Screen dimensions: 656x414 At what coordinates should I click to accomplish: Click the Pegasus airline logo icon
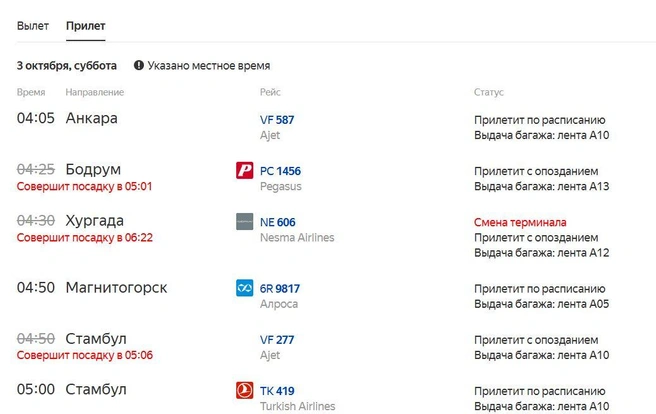(x=244, y=170)
